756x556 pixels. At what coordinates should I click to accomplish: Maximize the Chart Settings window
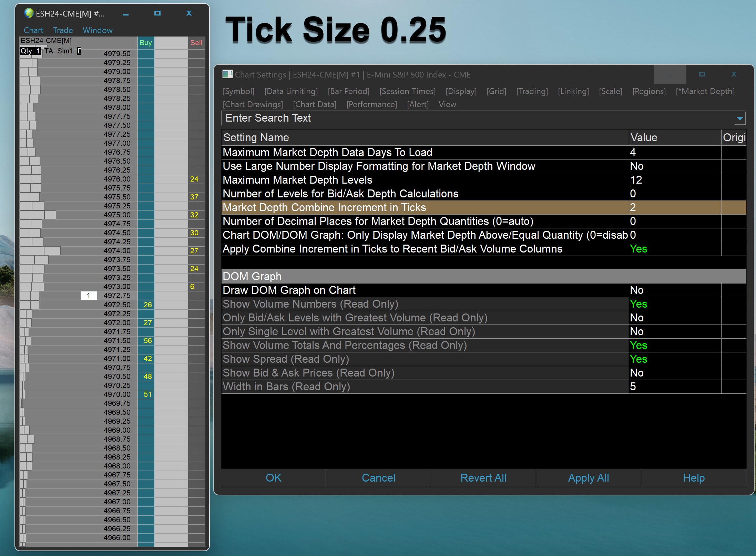point(702,74)
